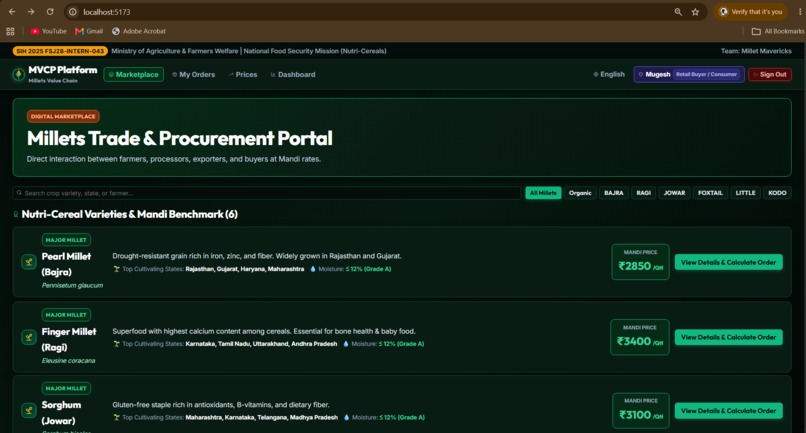Image resolution: width=806 pixels, height=433 pixels.
Task: Click MAJOR MILLET badge on Pearl Millet
Action: [x=66, y=240]
